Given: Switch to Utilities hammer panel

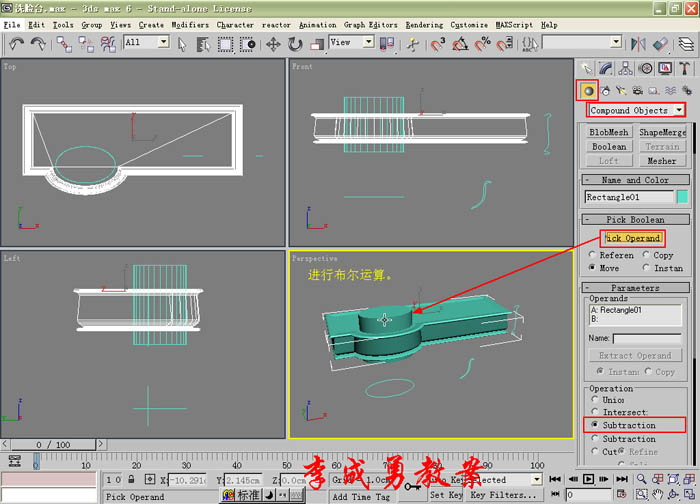Looking at the screenshot, I should [684, 68].
